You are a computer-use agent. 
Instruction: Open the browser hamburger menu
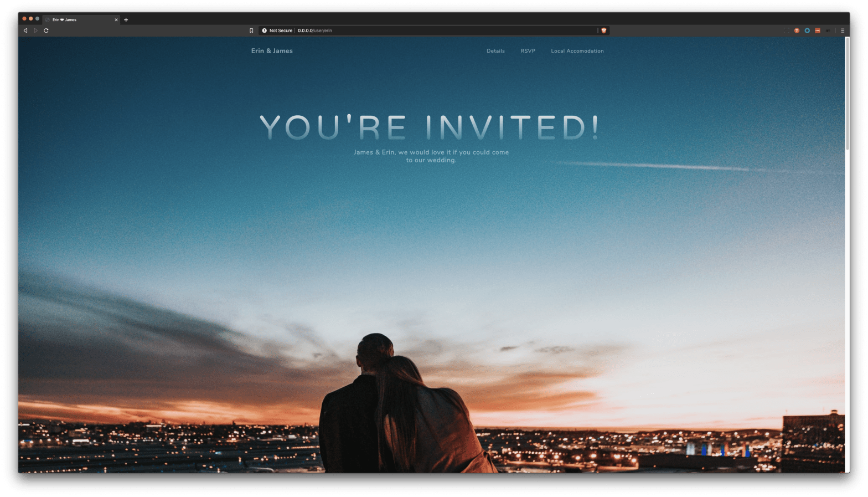[x=843, y=30]
